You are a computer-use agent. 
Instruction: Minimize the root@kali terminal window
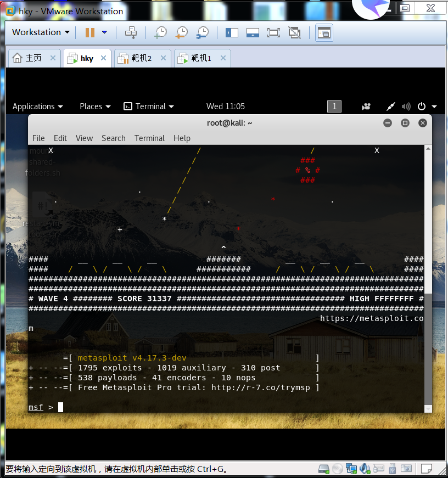388,123
